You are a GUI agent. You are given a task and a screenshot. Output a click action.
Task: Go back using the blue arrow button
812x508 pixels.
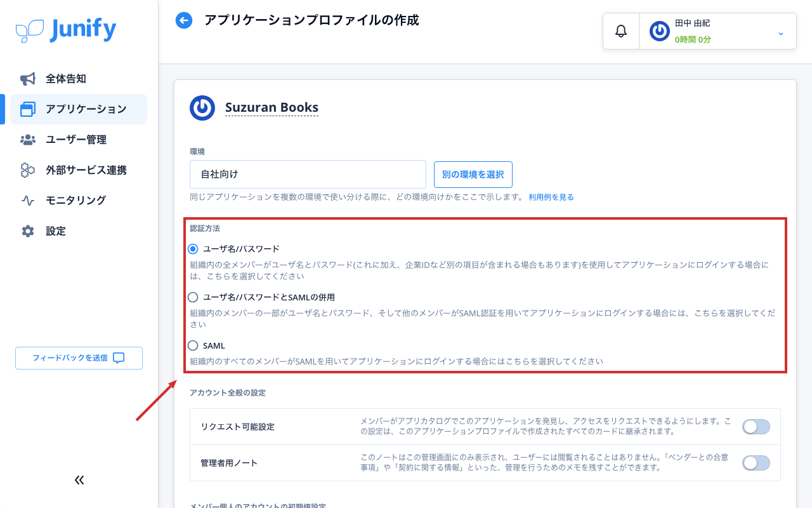click(x=184, y=20)
